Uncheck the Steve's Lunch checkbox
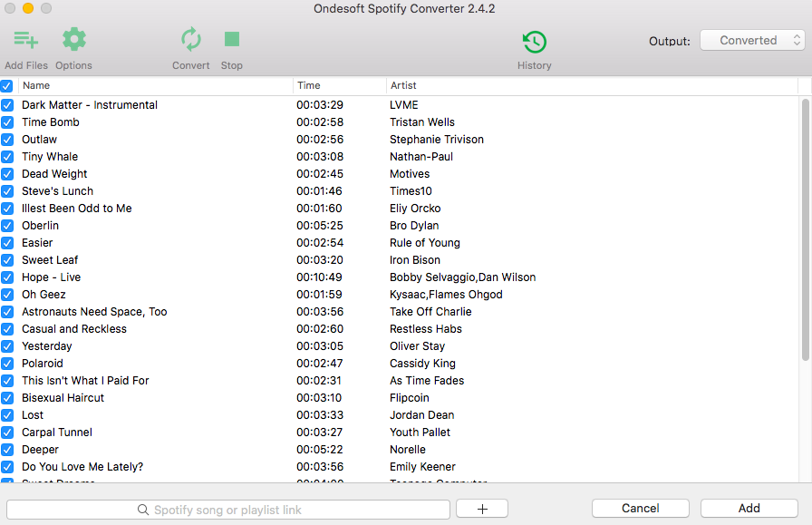 tap(7, 191)
